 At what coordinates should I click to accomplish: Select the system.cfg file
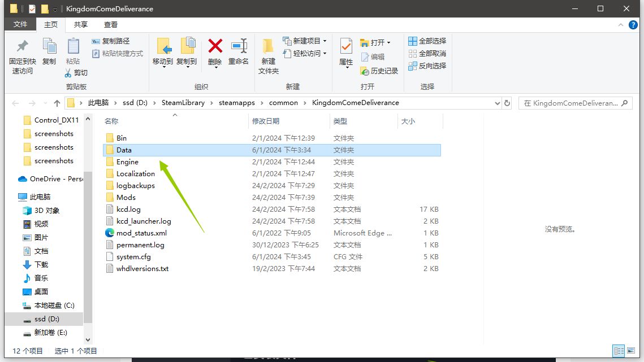point(271,257)
